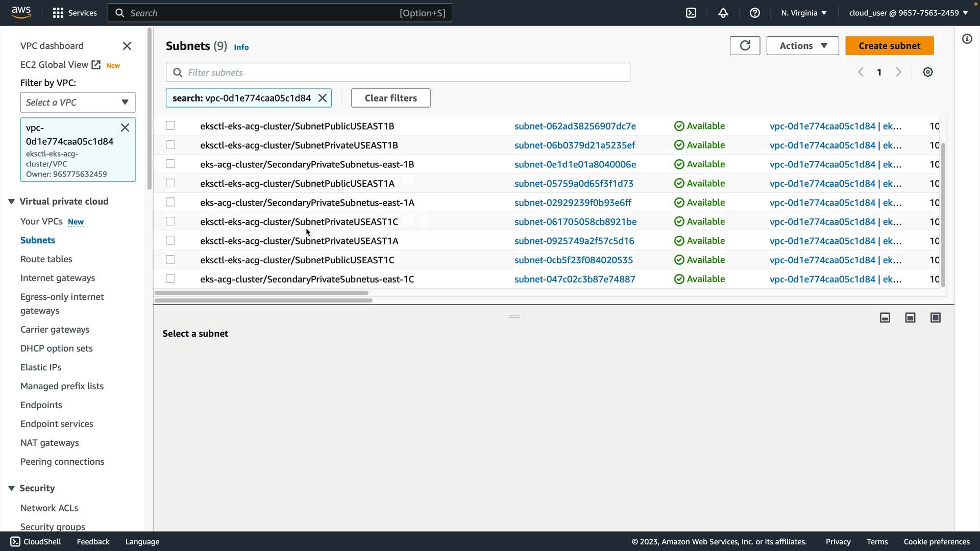
Task: Open the notifications bell
Action: [723, 13]
